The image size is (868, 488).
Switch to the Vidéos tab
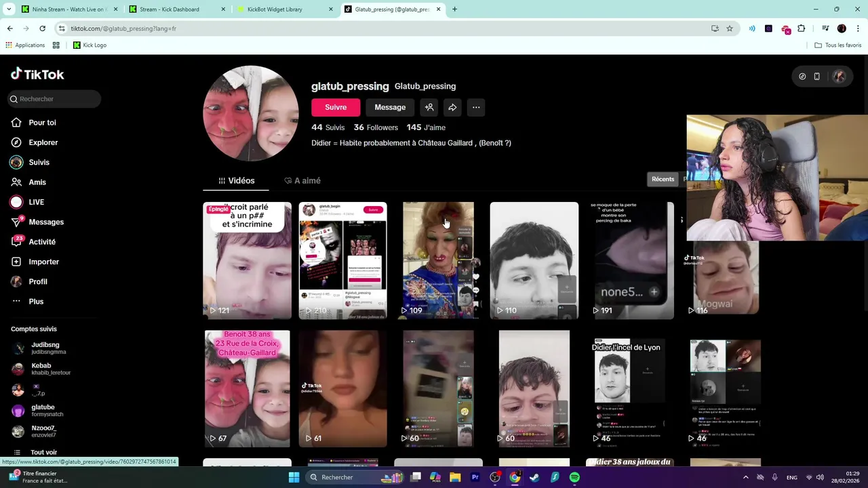[x=236, y=181]
